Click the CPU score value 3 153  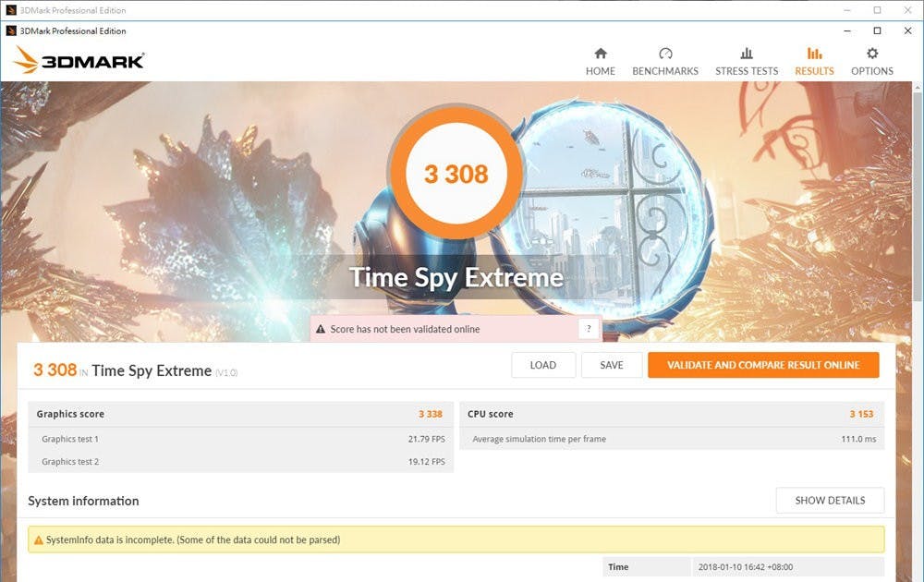pyautogui.click(x=861, y=414)
